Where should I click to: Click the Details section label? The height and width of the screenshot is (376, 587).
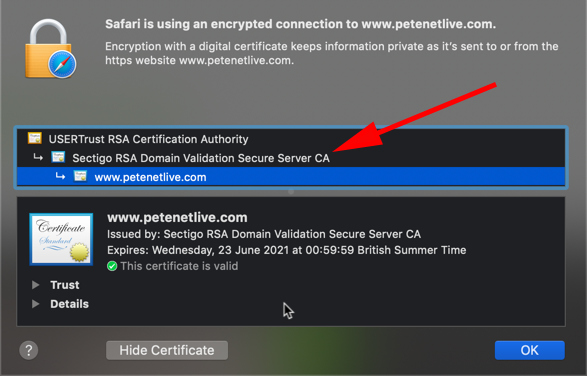[x=70, y=304]
